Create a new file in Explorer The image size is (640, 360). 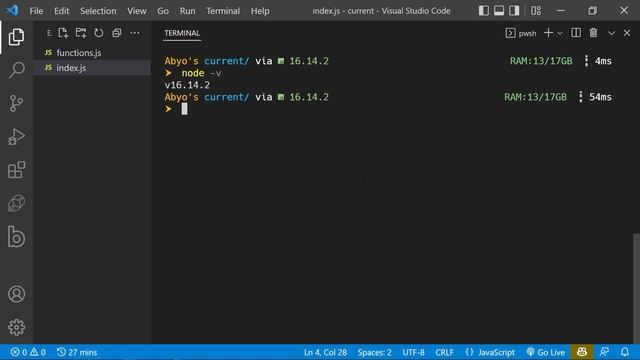(63, 33)
